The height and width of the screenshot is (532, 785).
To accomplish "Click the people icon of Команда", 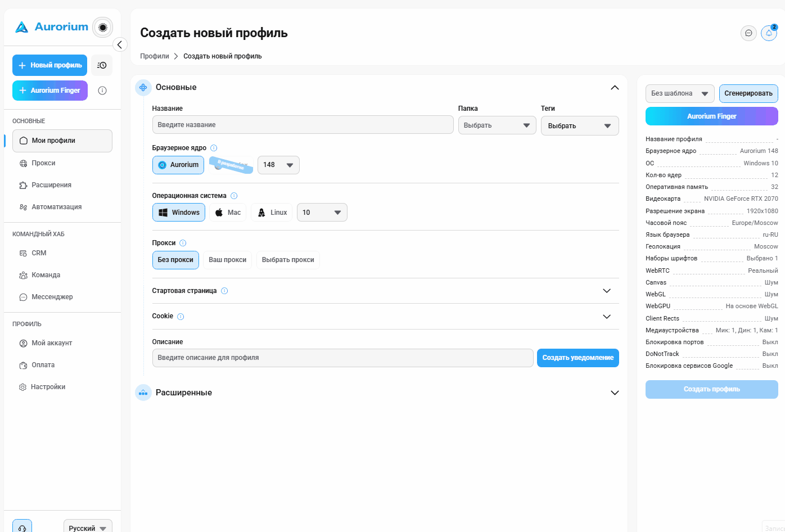I will click(x=23, y=276).
